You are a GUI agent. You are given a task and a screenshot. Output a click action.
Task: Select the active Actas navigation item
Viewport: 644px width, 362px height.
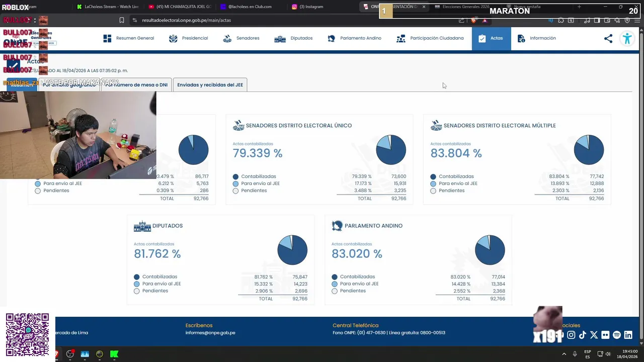point(491,38)
